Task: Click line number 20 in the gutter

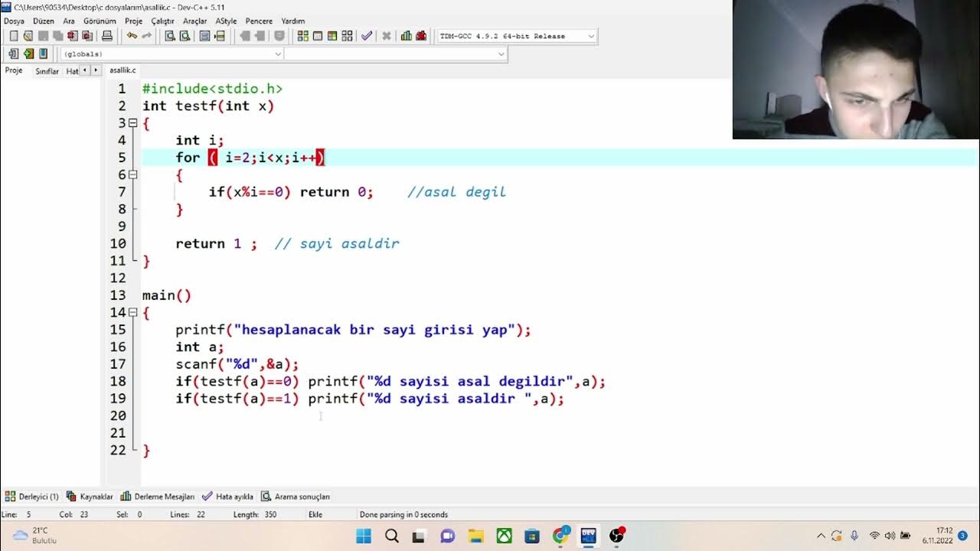Action: coord(117,416)
